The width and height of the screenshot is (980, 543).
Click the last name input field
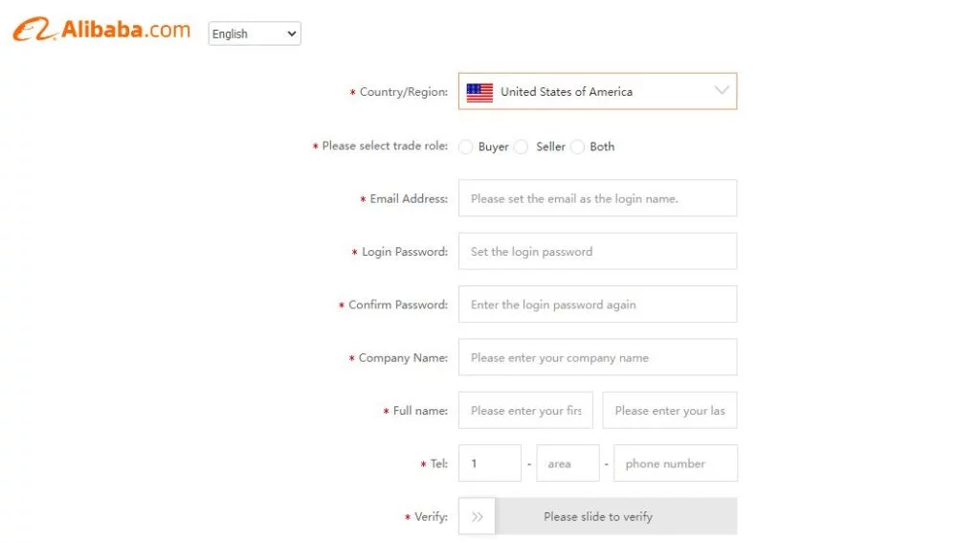[670, 410]
